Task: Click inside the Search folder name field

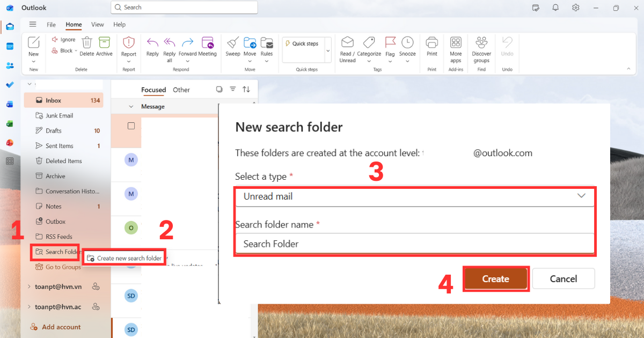Action: point(413,244)
